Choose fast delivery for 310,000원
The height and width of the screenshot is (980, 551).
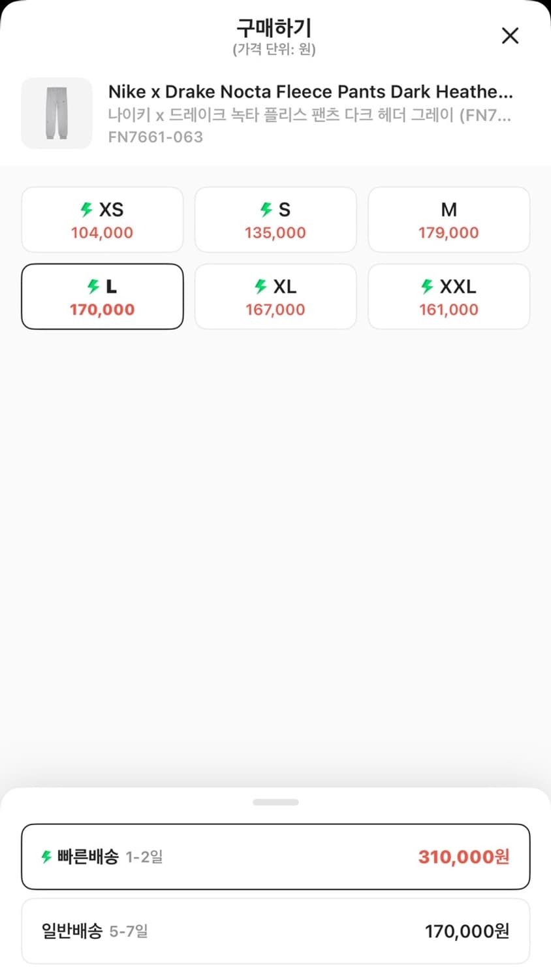[275, 857]
